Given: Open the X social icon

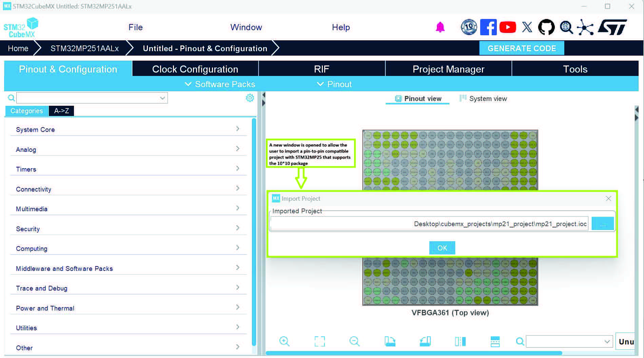Looking at the screenshot, I should 527,27.
